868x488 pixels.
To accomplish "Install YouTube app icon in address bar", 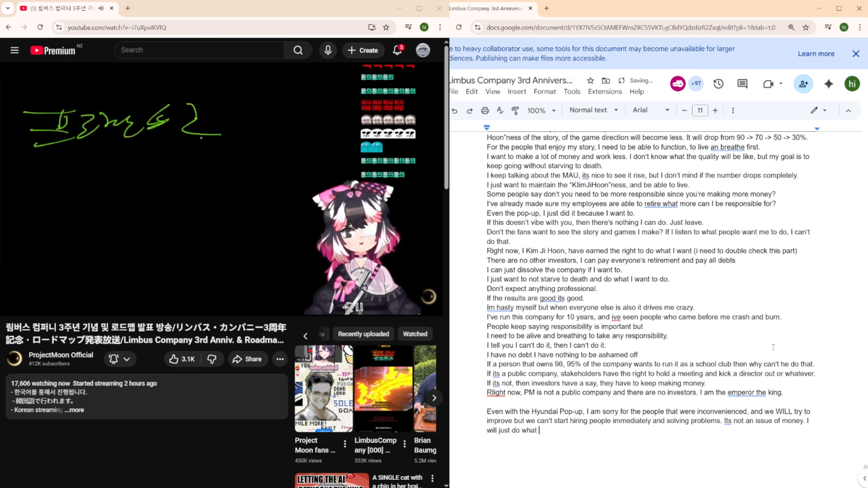I will click(372, 27).
